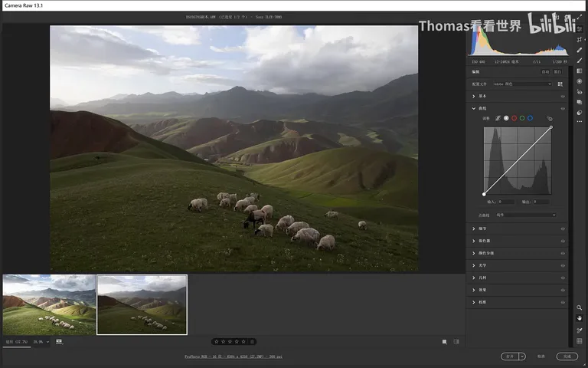Select the Graduated Filter tool
This screenshot has width=588, height=368.
[x=580, y=71]
